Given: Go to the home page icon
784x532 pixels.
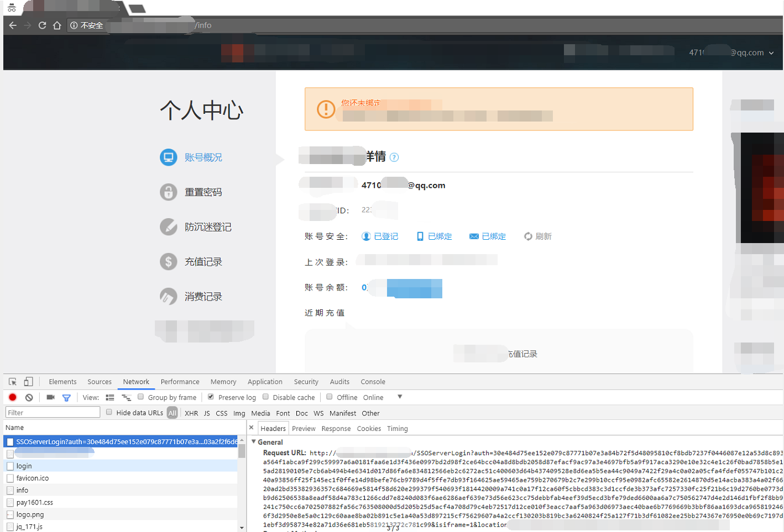Looking at the screenshot, I should tap(57, 25).
